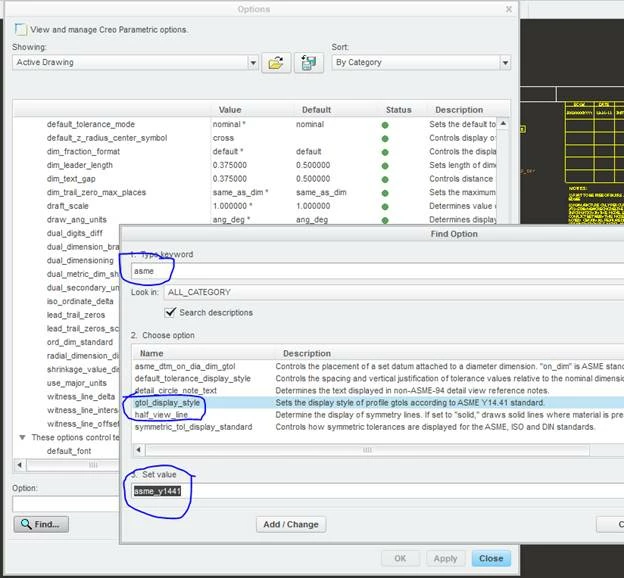Select draw_ang_units row
This screenshot has width=624, height=578.
coord(255,219)
